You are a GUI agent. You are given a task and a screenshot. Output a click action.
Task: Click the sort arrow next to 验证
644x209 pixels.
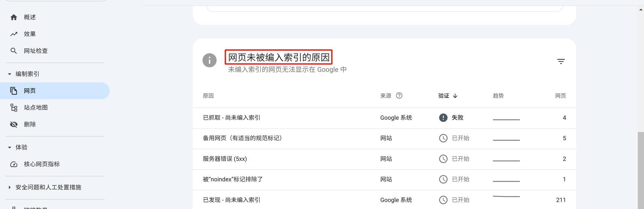click(455, 96)
